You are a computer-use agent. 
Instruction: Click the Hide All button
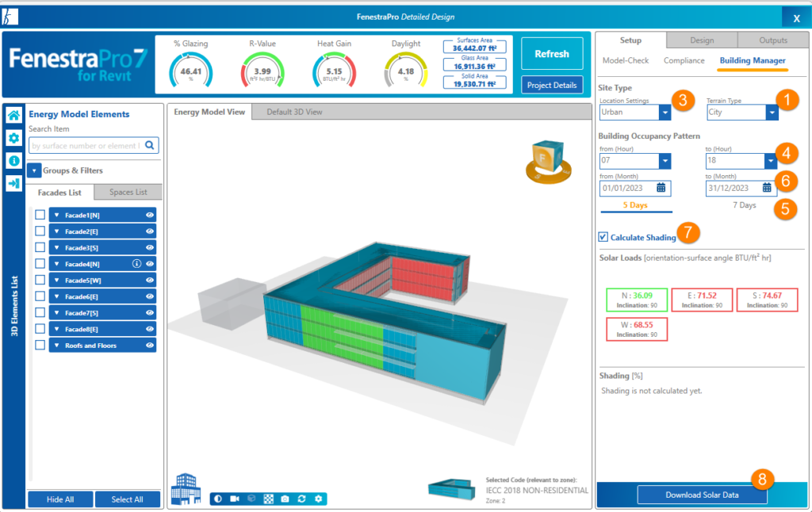tap(60, 499)
